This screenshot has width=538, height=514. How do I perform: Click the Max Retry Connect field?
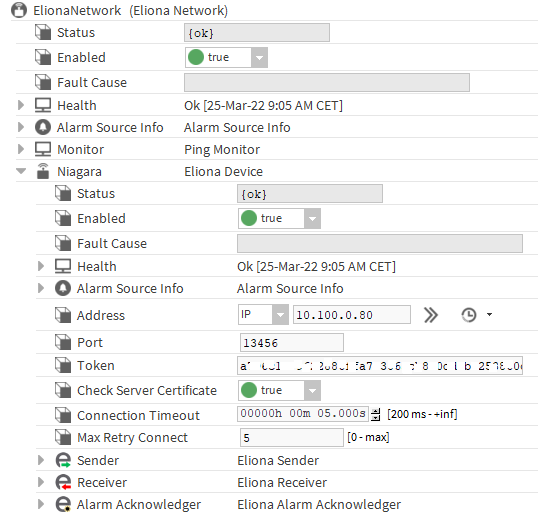coord(292,437)
